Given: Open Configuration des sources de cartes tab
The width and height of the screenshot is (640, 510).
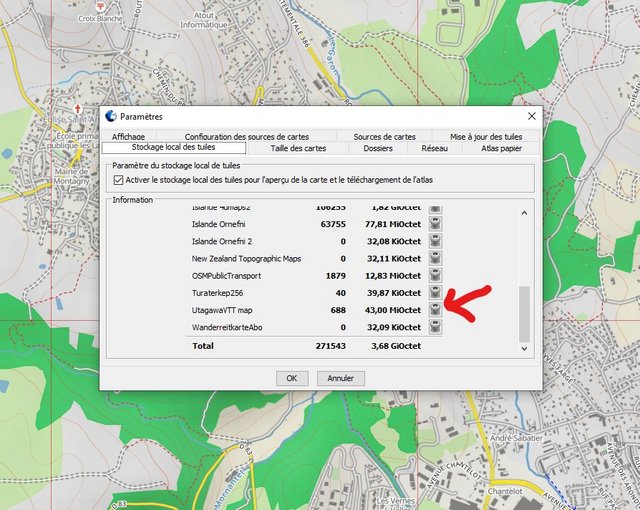Looking at the screenshot, I should (x=247, y=137).
